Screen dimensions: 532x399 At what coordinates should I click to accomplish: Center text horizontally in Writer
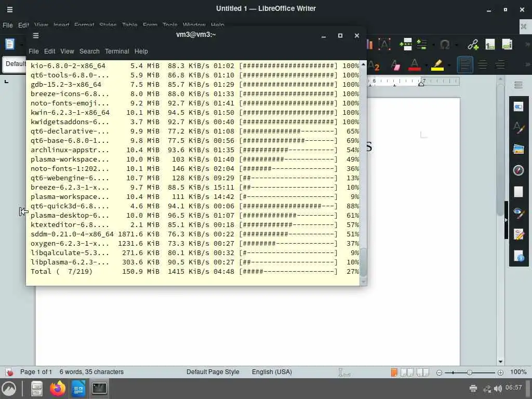click(x=483, y=64)
